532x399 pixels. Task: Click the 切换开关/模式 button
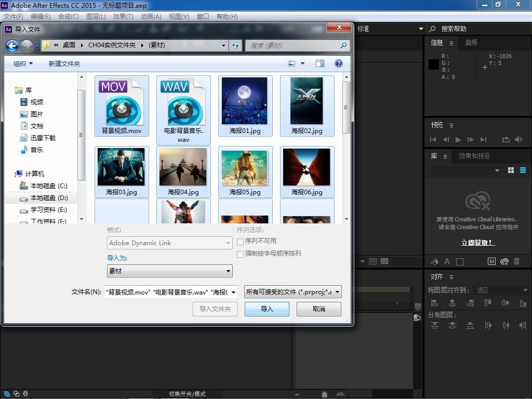[187, 394]
